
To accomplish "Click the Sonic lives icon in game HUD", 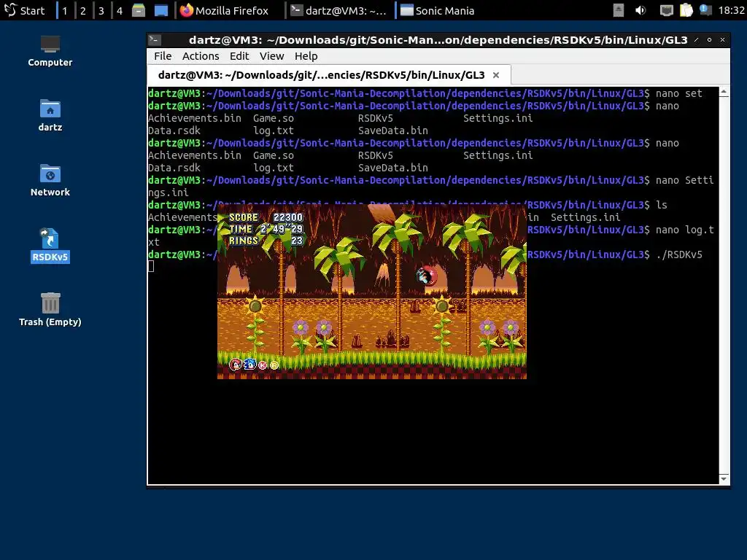I will click(x=249, y=365).
